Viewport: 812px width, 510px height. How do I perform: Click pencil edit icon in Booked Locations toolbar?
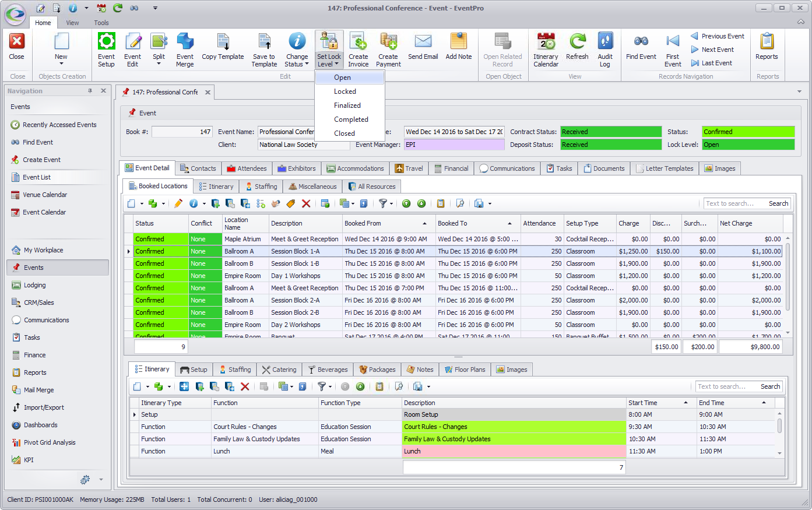(x=178, y=203)
